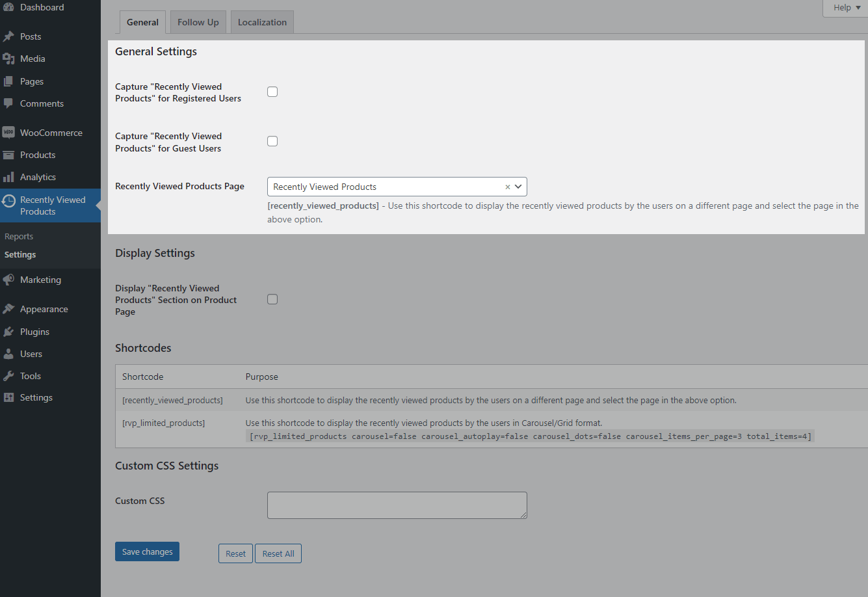Enable capturing recently viewed products for guest users
This screenshot has width=868, height=597.
coord(272,140)
